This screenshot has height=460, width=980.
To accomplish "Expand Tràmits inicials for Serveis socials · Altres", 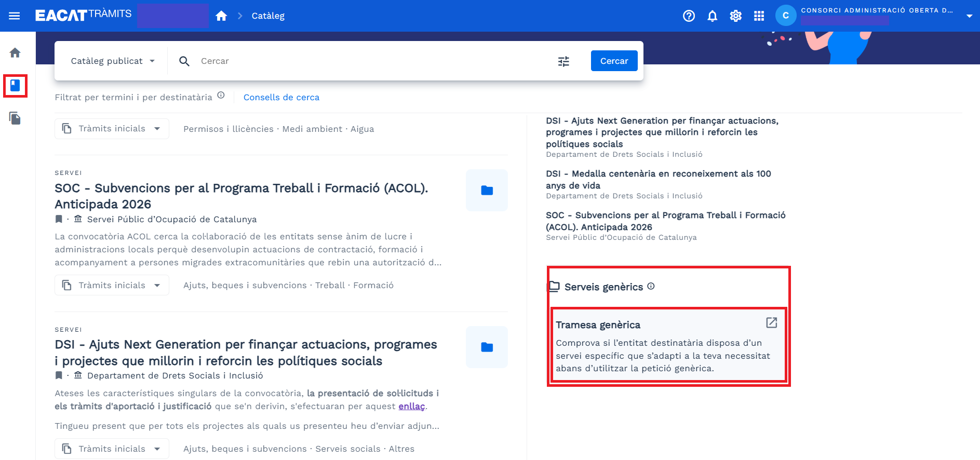I will tap(112, 449).
